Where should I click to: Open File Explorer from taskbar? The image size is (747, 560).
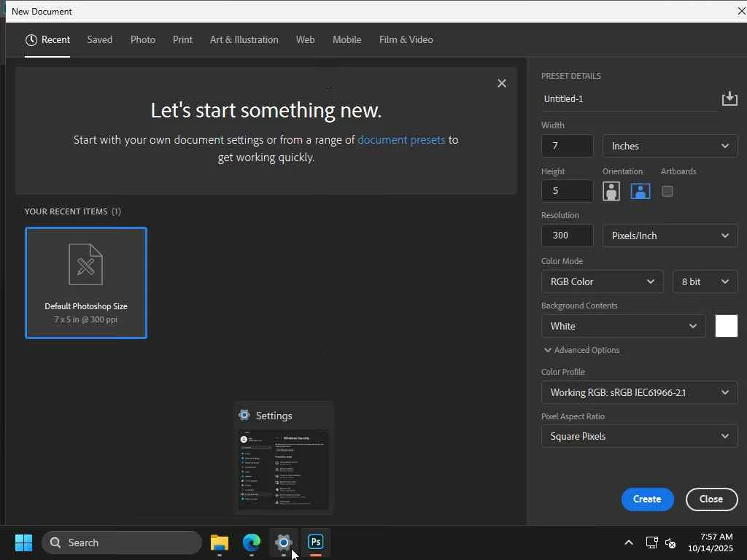220,542
